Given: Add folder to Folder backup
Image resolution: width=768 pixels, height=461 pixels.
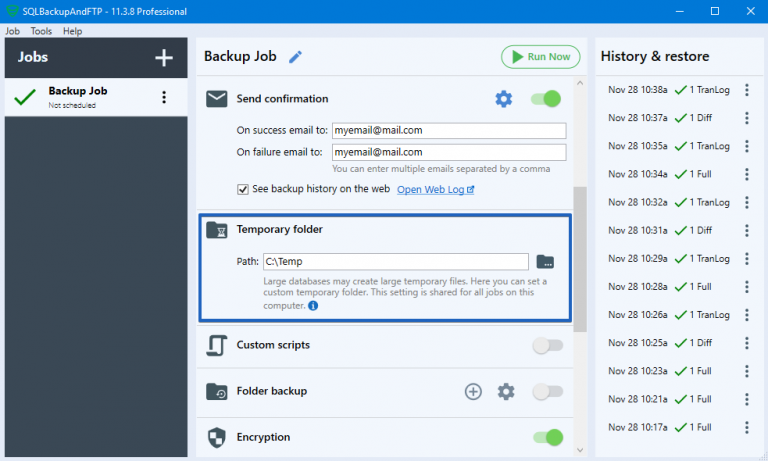Looking at the screenshot, I should click(x=473, y=391).
